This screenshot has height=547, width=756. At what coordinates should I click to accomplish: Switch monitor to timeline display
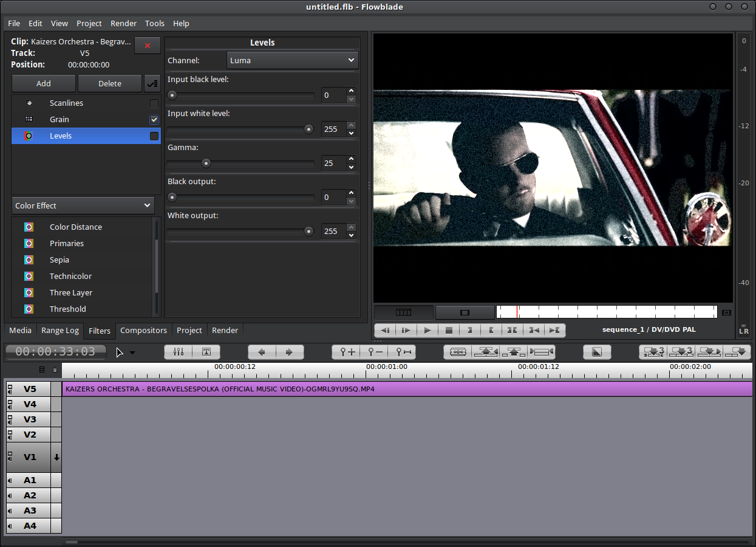[404, 312]
